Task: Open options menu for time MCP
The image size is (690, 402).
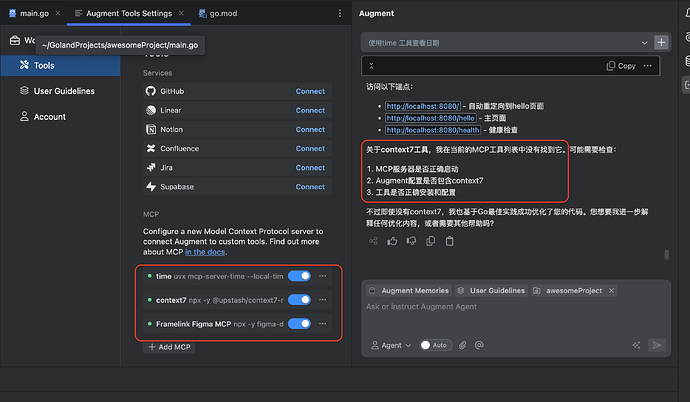Action: pos(323,276)
